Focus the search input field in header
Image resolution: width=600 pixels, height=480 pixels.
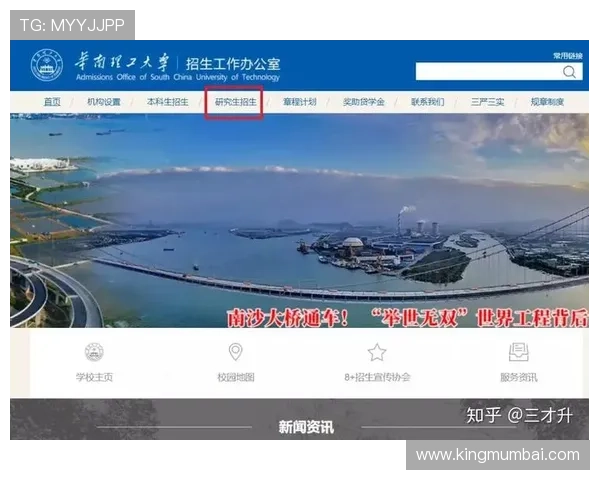(499, 72)
